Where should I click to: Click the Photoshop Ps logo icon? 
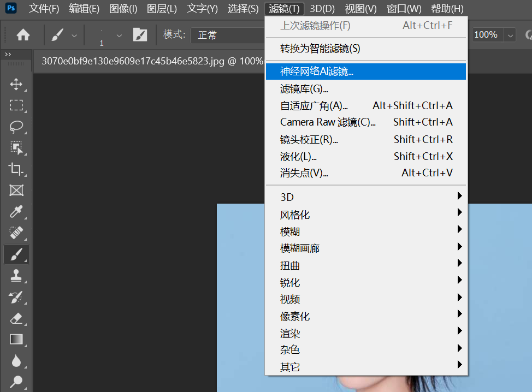click(x=11, y=8)
